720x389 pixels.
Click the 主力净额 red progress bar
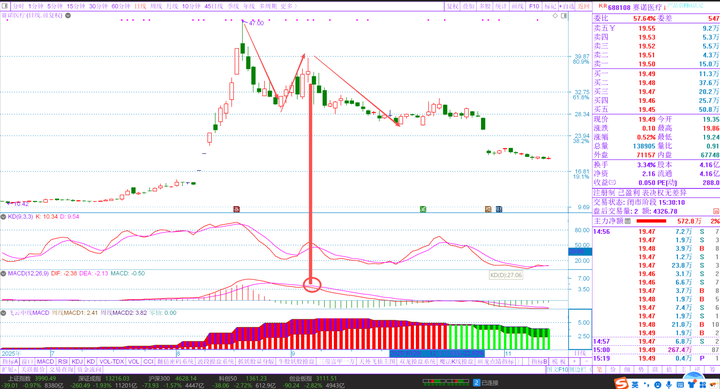[x=651, y=221]
